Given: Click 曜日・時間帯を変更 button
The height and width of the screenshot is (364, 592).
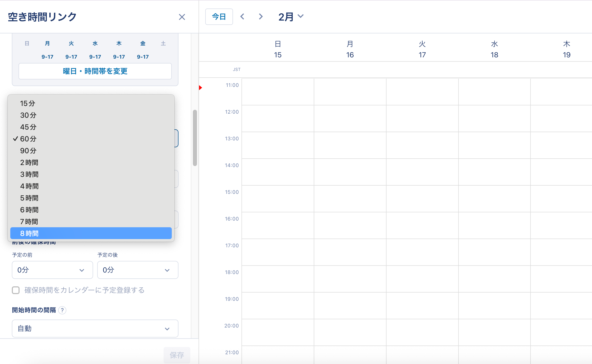Looking at the screenshot, I should [x=95, y=71].
